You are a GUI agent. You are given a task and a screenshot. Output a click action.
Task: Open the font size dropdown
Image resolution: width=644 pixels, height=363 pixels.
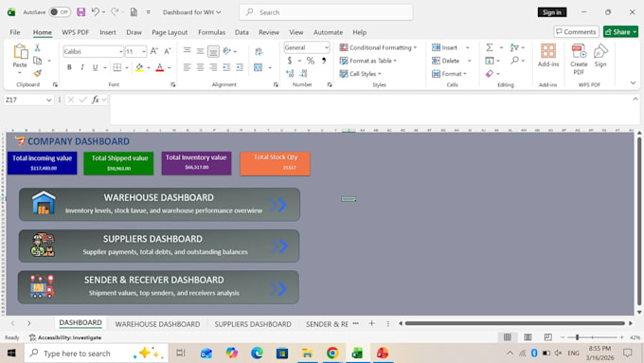144,51
